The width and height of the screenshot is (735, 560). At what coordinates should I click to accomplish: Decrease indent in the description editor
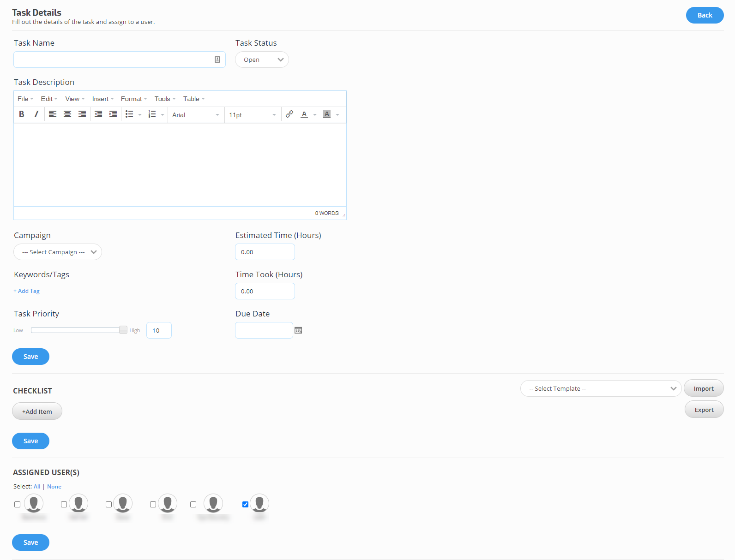(x=98, y=114)
